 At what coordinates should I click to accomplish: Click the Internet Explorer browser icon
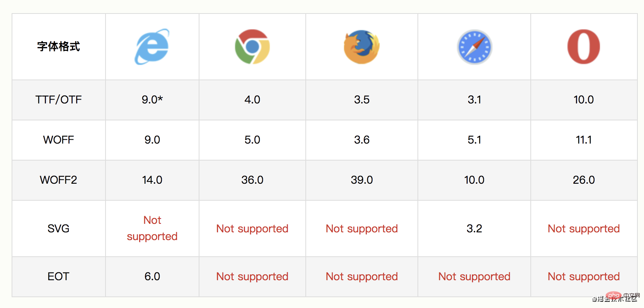tap(152, 47)
